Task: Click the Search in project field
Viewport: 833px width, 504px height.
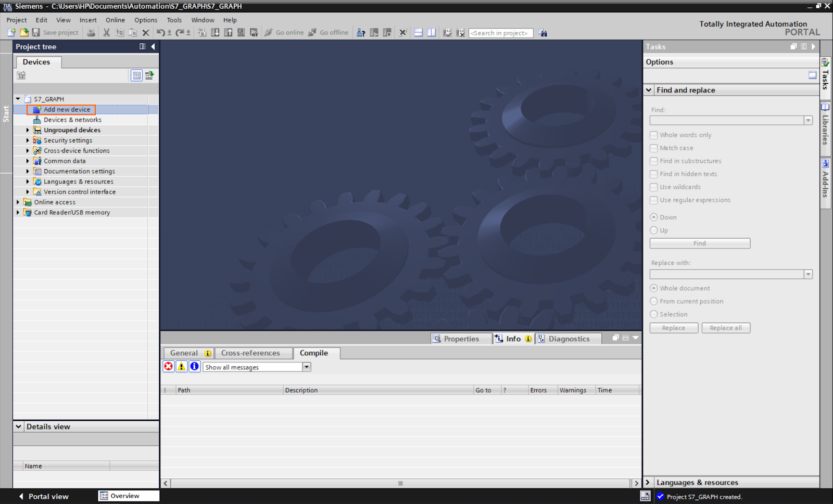Action: pos(501,33)
